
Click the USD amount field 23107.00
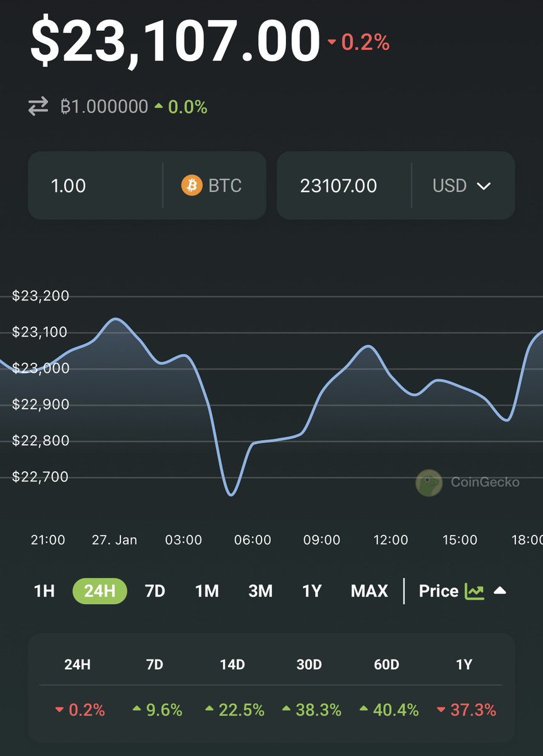344,186
